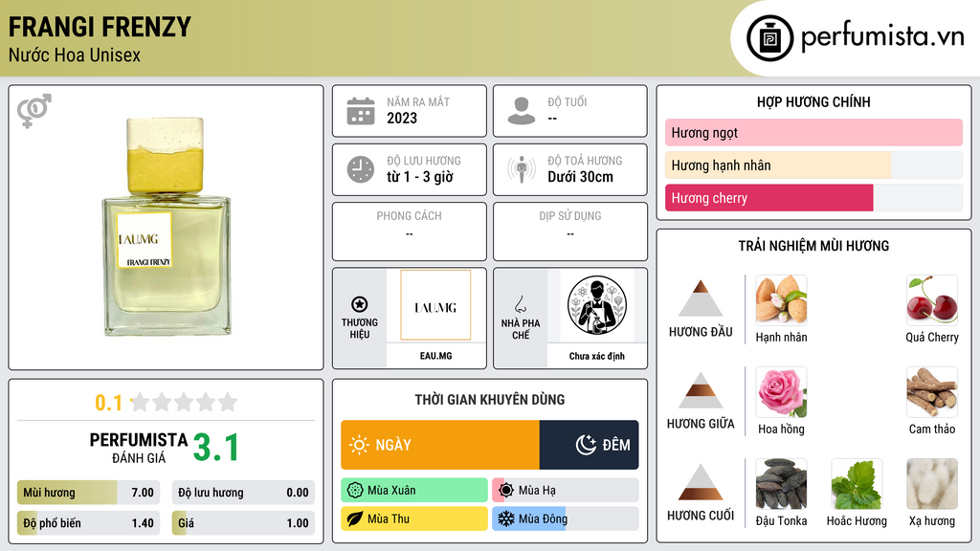Click the sillage person icon for Độ toả hương

coord(522,169)
